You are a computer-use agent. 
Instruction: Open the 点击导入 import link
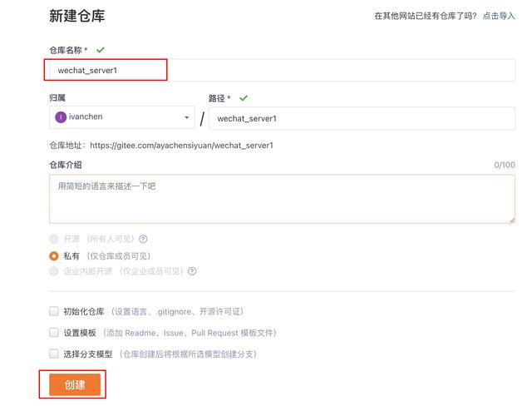pyautogui.click(x=499, y=16)
